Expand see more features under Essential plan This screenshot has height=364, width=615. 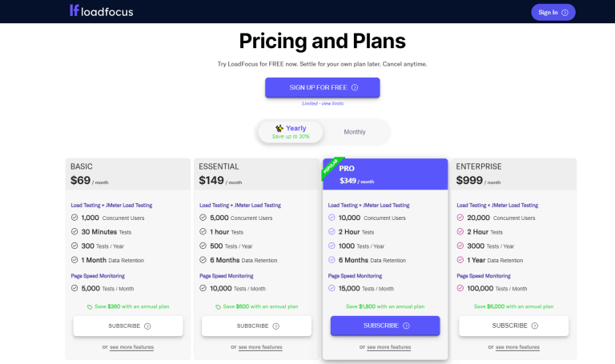(x=260, y=347)
